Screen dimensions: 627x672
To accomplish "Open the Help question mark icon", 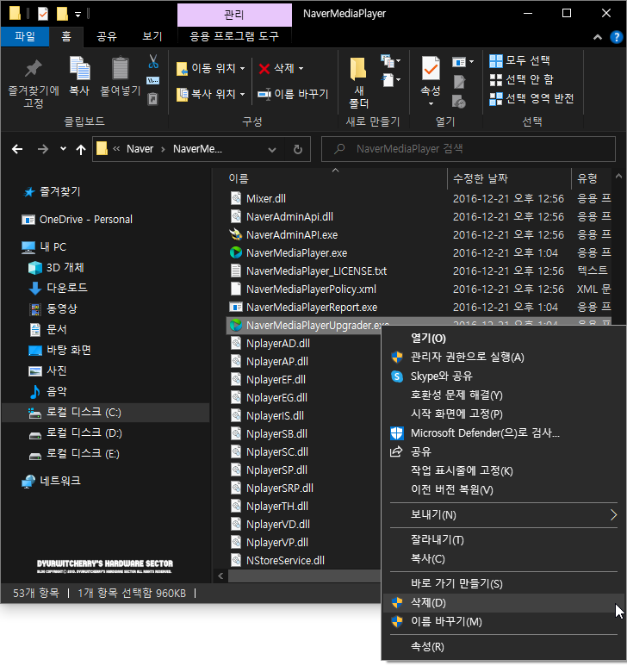I will (616, 37).
